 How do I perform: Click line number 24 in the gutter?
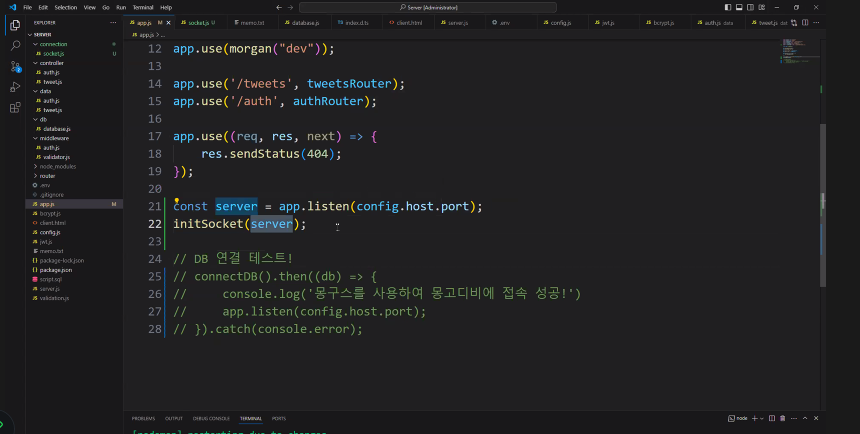click(x=155, y=258)
